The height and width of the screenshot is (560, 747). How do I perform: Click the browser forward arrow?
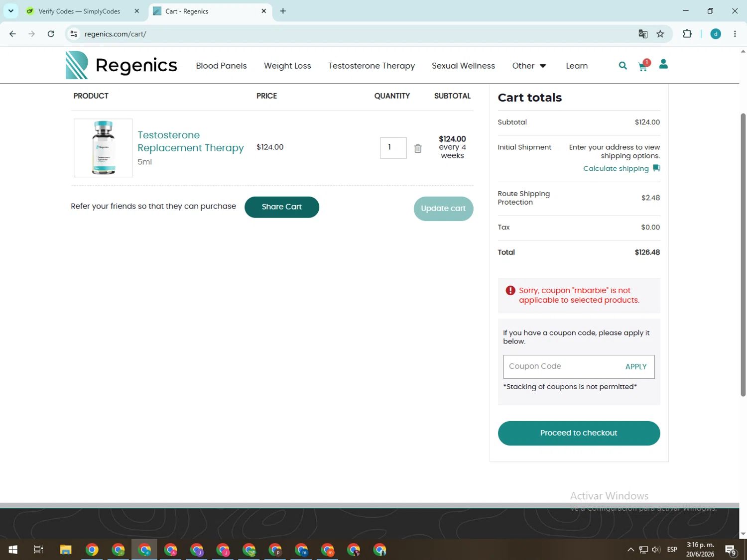[31, 34]
